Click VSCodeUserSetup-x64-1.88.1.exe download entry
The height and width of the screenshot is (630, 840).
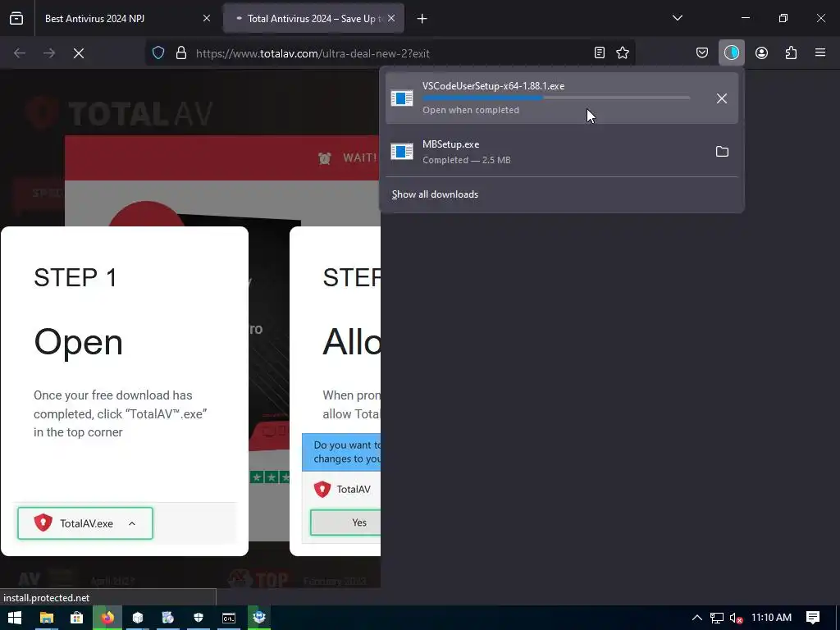[561, 98]
